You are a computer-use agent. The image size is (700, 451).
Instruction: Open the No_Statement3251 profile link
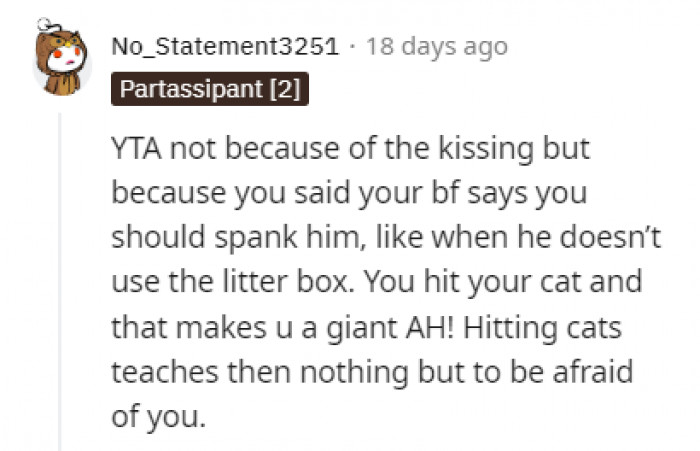pos(225,46)
